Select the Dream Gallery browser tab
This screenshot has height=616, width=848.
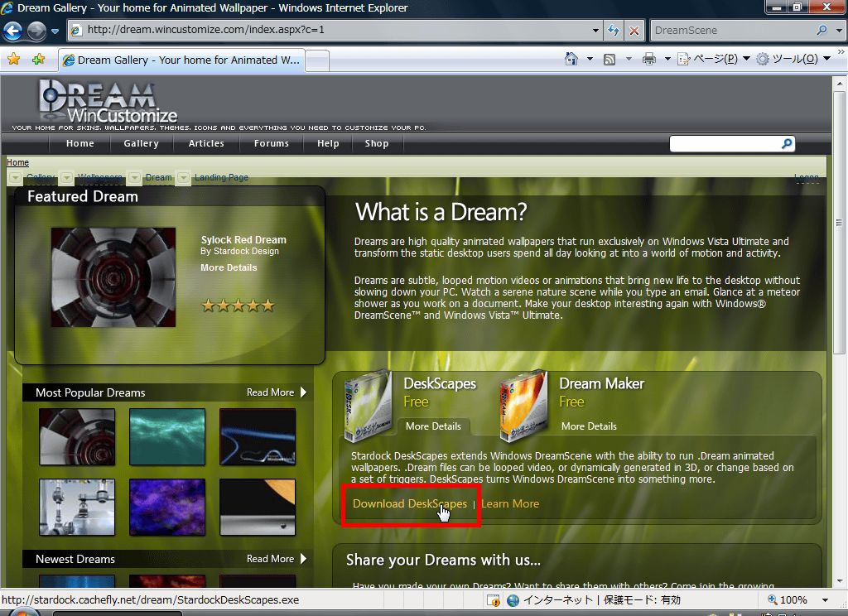coord(181,60)
